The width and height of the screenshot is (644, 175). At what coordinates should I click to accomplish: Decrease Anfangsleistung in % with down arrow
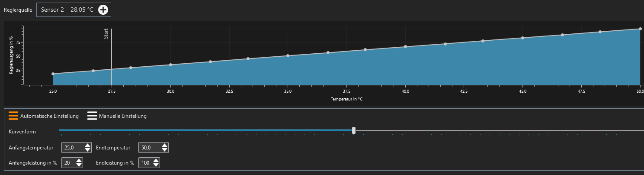pos(79,165)
